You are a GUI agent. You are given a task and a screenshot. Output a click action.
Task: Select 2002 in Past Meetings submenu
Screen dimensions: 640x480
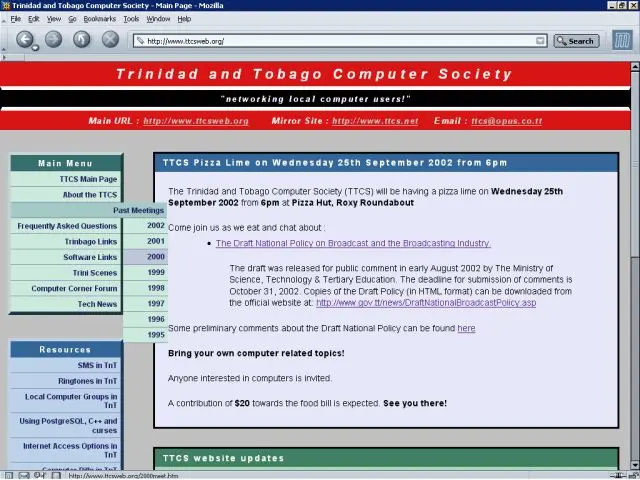pyautogui.click(x=146, y=226)
